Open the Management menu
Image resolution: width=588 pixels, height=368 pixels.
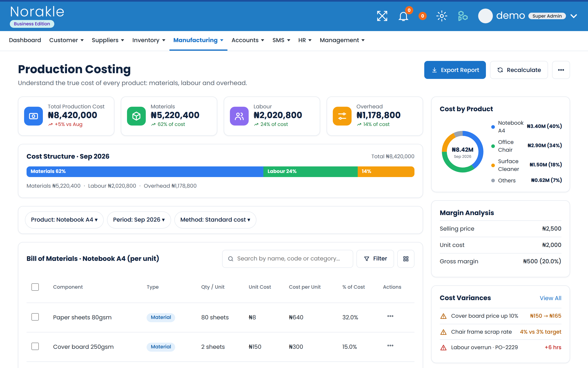coord(342,40)
